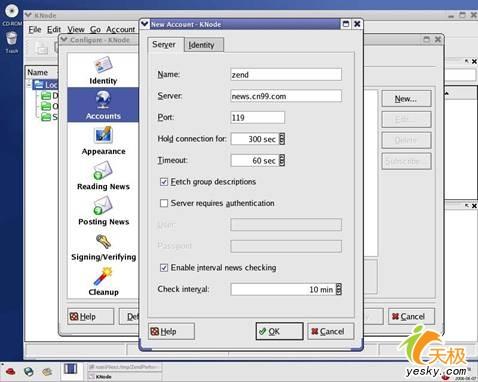The width and height of the screenshot is (478, 382).
Task: Open the File menu in KNode
Action: [x=35, y=30]
